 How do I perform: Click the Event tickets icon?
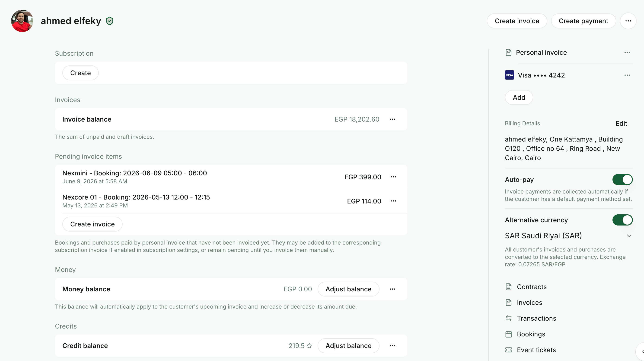point(508,350)
